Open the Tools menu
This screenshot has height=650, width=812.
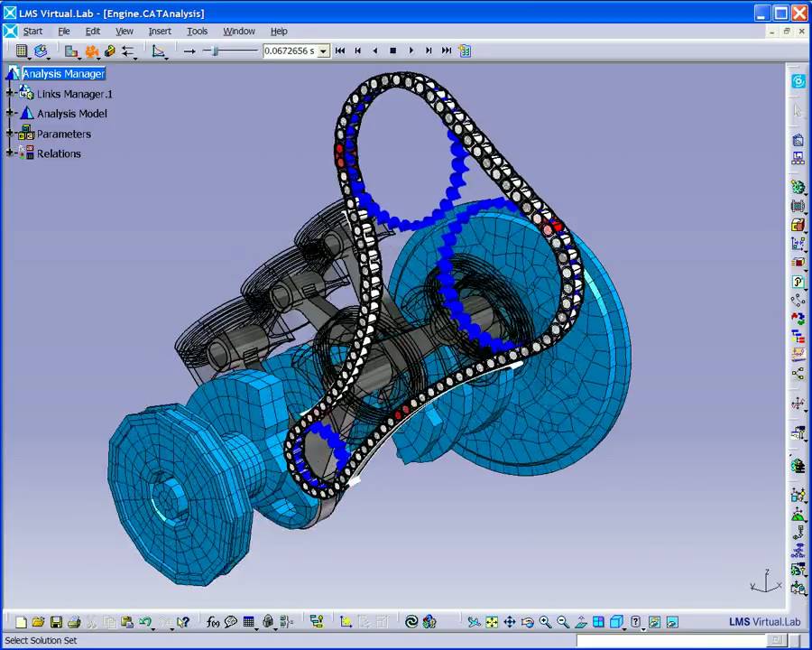(197, 31)
